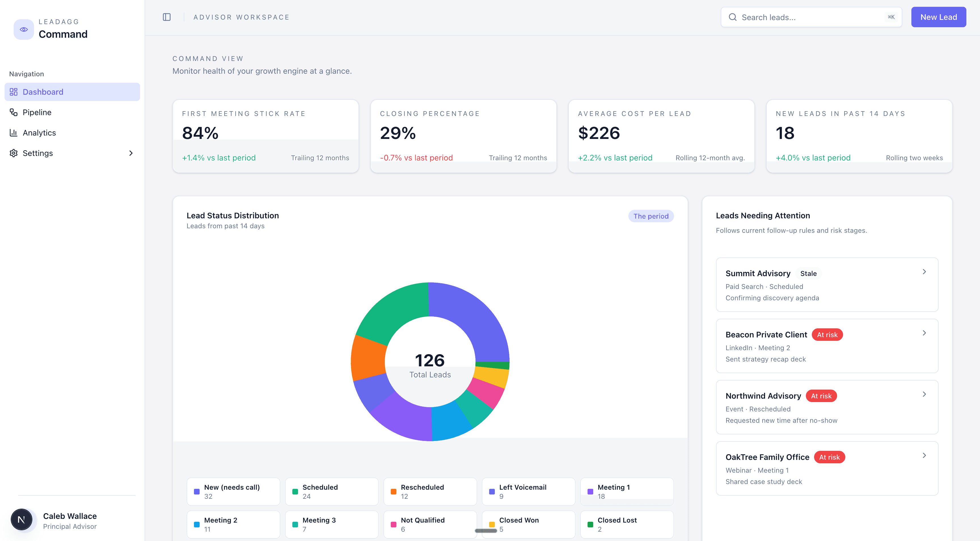The image size is (980, 541).
Task: Open Summit Advisory details via chevron
Action: point(924,271)
